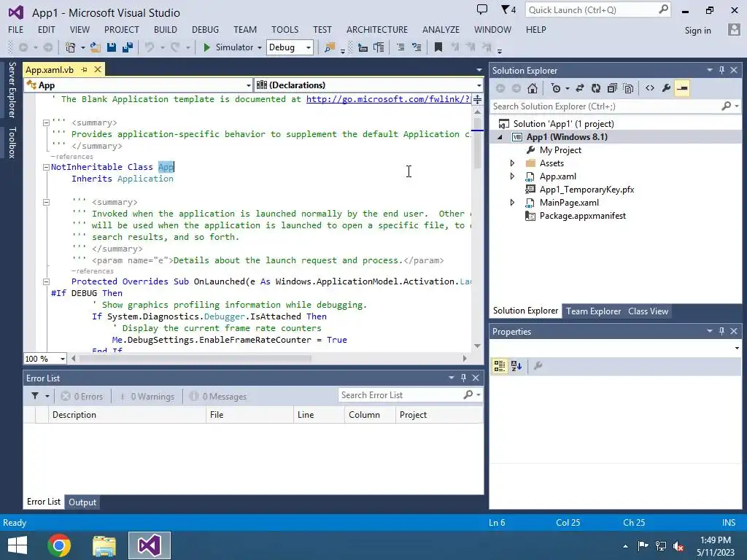747x560 pixels.
Task: Collapse the App1 (Windows 8.1) project node
Action: [500, 137]
